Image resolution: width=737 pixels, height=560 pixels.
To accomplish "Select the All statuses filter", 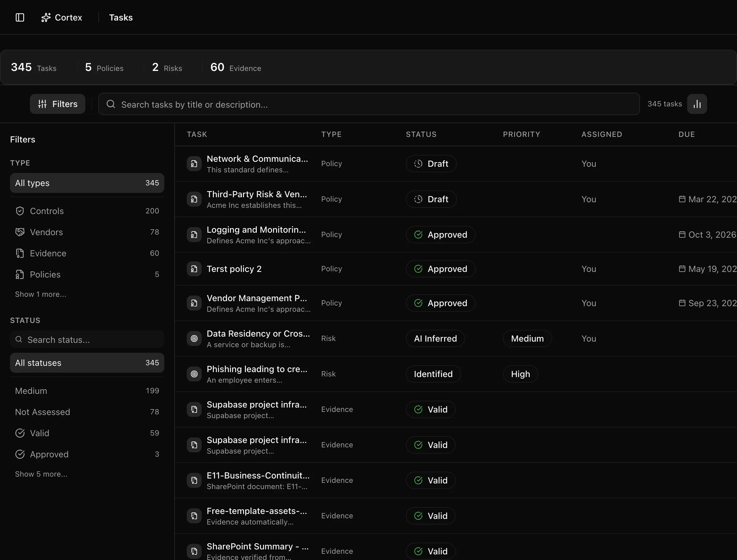I will 87,363.
